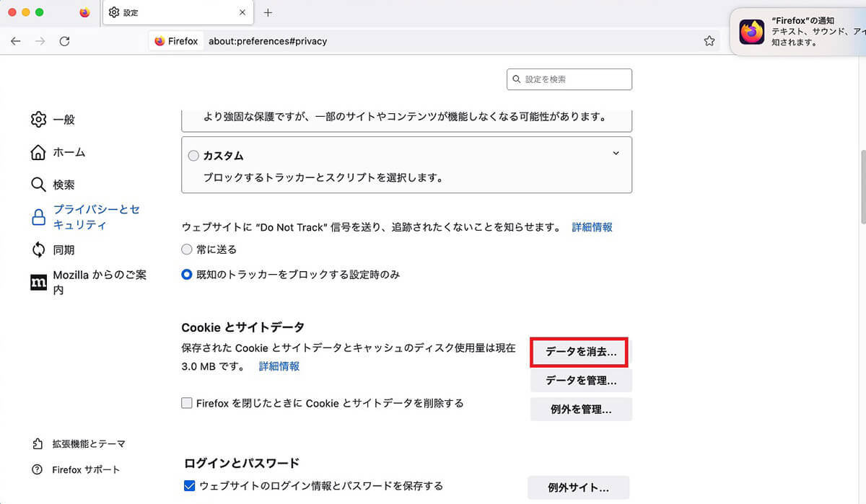866x504 pixels.
Task: Reload the page with the refresh icon
Action: [x=64, y=41]
